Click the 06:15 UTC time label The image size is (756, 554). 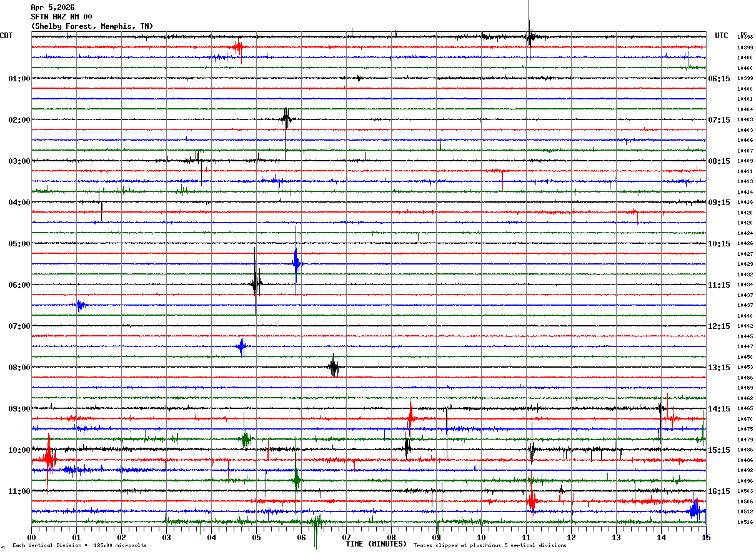(x=719, y=79)
